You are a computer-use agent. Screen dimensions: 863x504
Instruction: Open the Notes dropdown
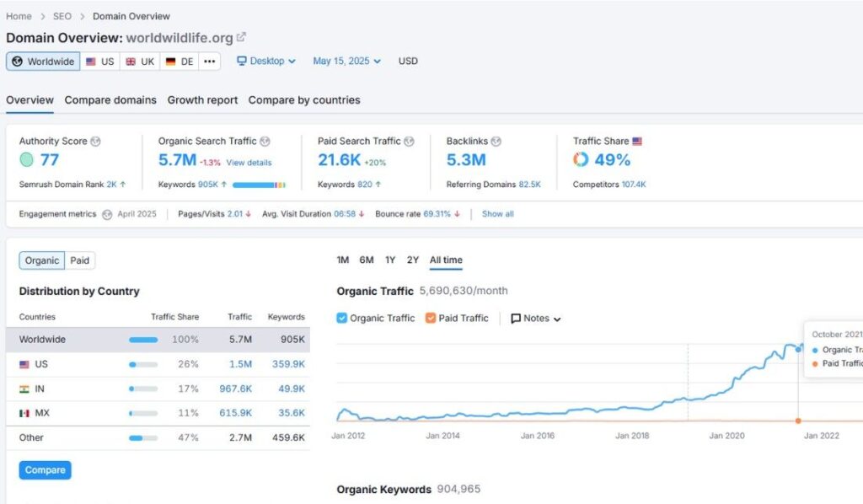(535, 319)
